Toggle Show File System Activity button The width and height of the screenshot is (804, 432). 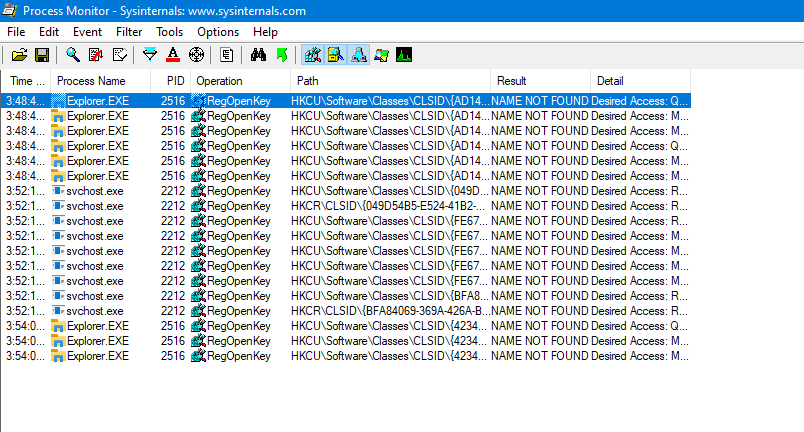coord(335,54)
